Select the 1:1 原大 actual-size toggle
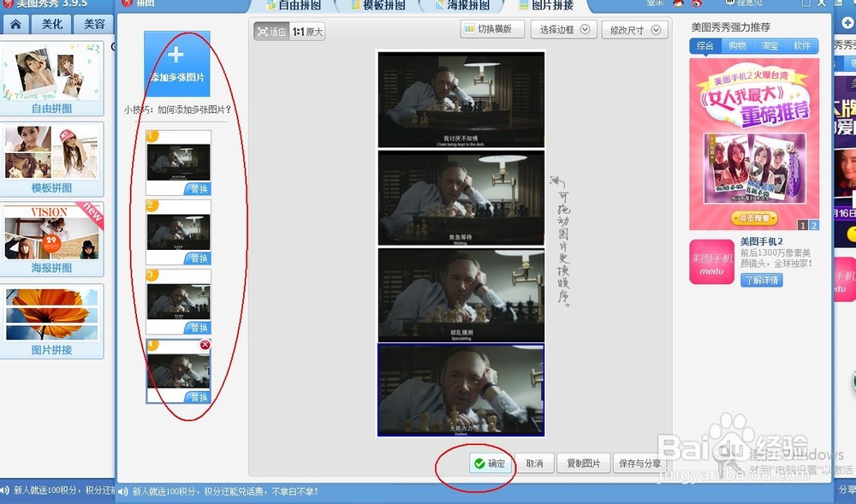This screenshot has width=856, height=504. coord(307,32)
